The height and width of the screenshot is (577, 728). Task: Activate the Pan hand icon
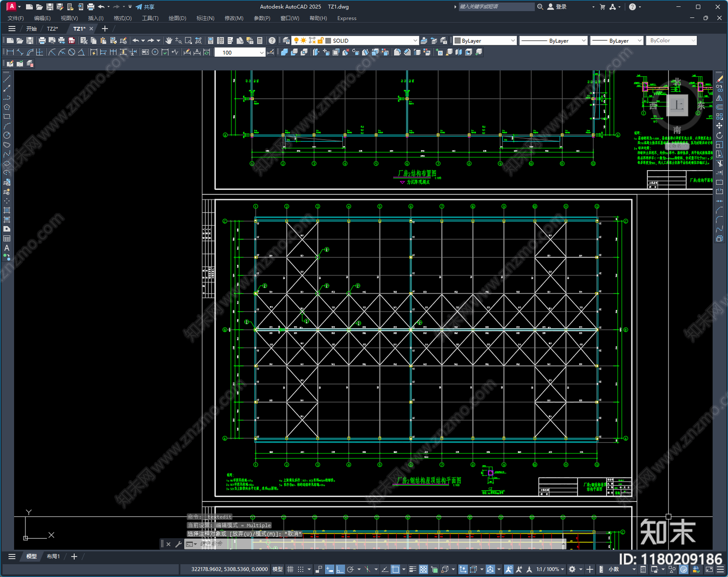tap(169, 40)
